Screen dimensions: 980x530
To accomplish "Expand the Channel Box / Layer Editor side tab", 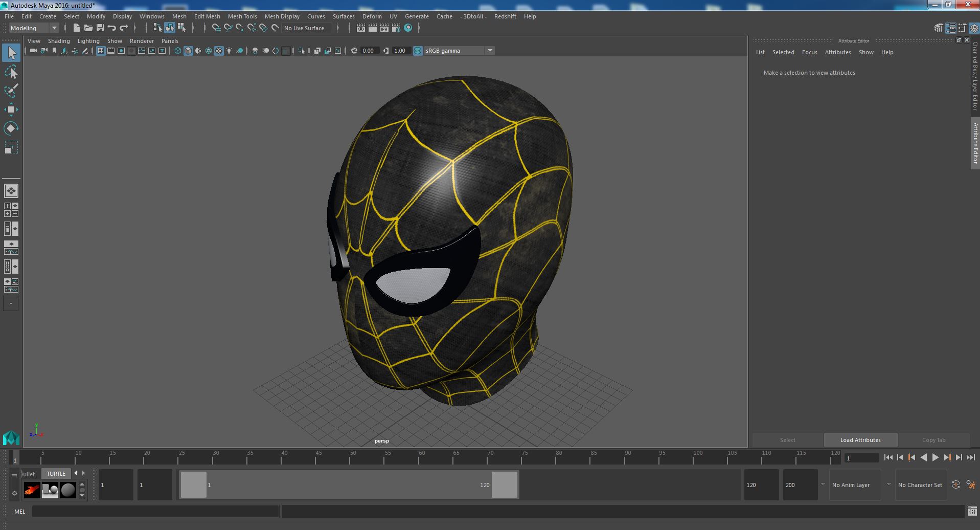I will pos(975,76).
